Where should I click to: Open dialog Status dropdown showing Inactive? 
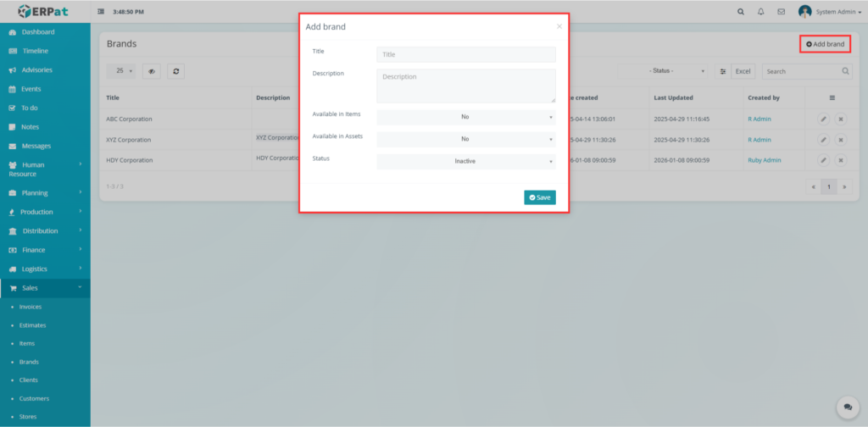tap(466, 162)
